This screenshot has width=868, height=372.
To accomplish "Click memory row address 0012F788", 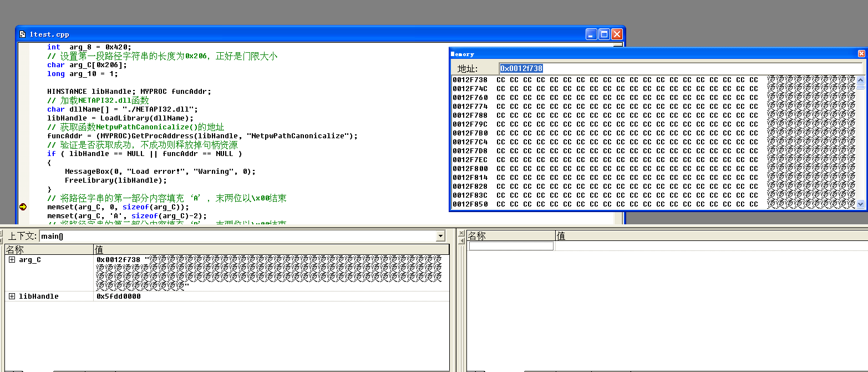I will click(470, 115).
